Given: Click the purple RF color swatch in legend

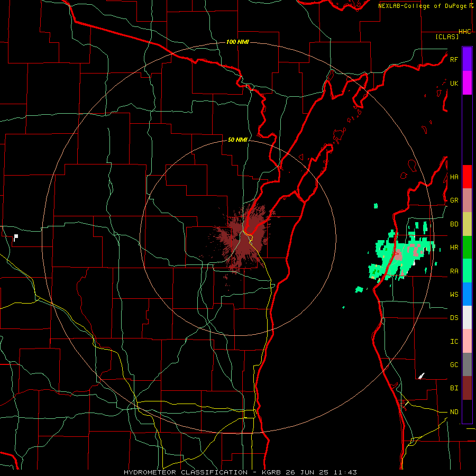Looking at the screenshot, I should click(467, 59).
